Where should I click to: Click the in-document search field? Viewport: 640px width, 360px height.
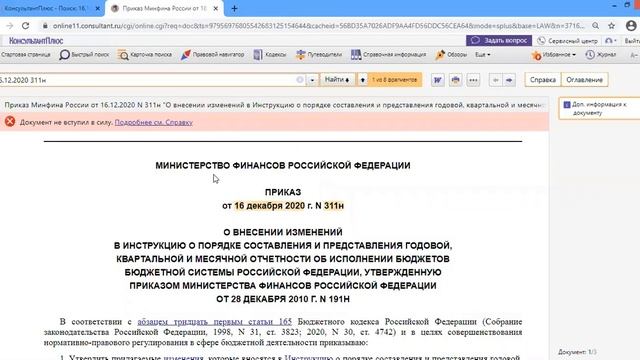tap(147, 80)
